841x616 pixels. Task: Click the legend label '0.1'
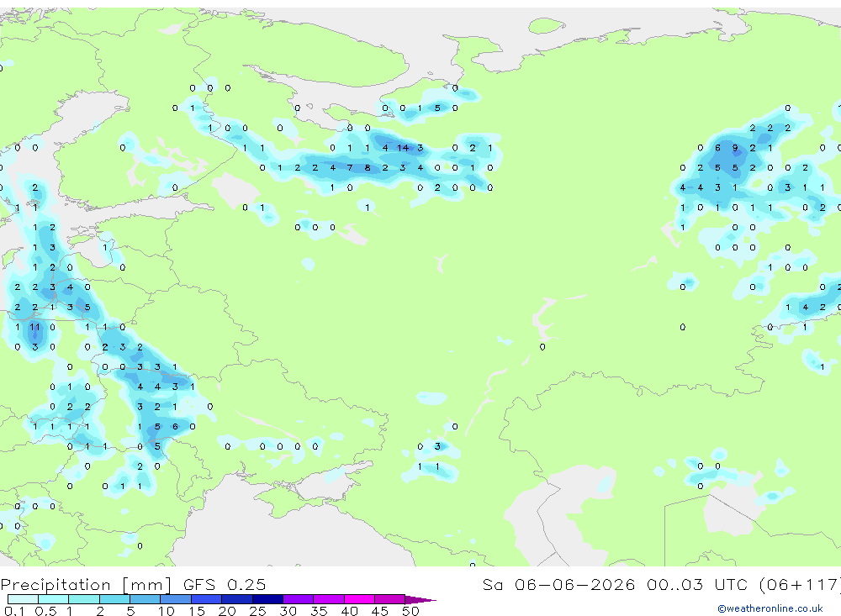coord(14,611)
